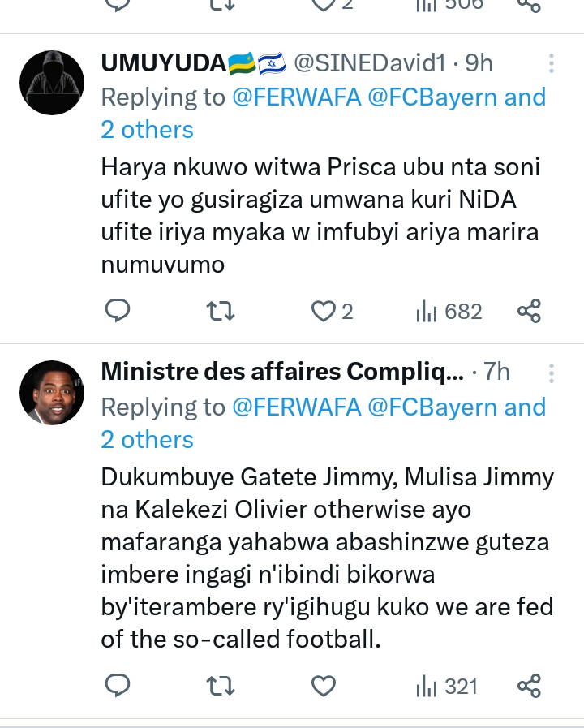Like the UMUYUDA tweet with 2 likes

coord(324,311)
